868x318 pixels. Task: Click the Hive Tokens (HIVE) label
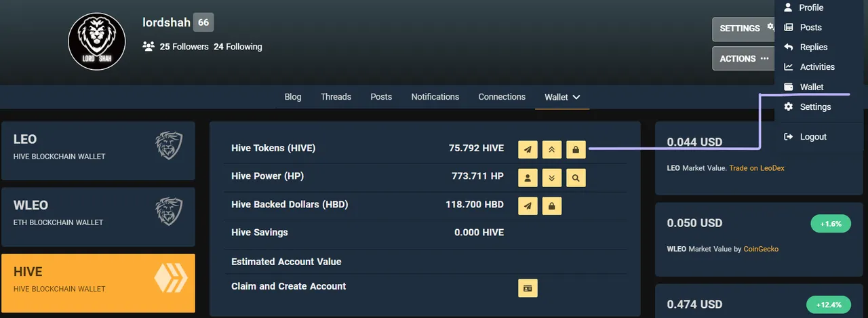click(x=273, y=148)
